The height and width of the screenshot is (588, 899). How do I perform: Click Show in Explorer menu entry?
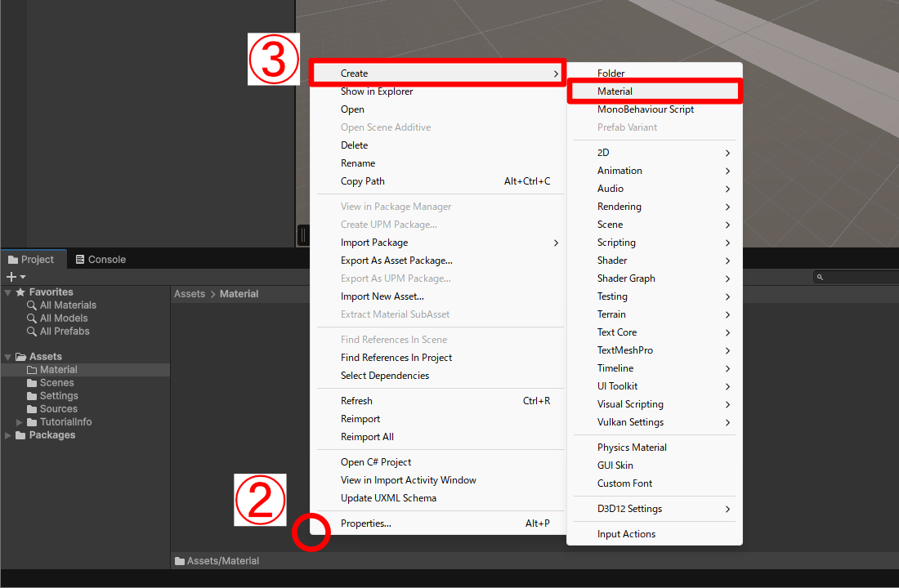point(377,91)
